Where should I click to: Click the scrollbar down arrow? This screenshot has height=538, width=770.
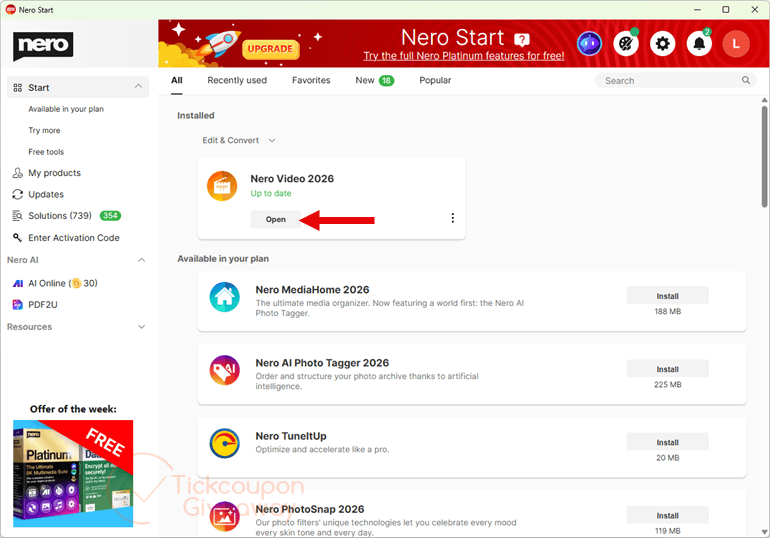coord(765,532)
